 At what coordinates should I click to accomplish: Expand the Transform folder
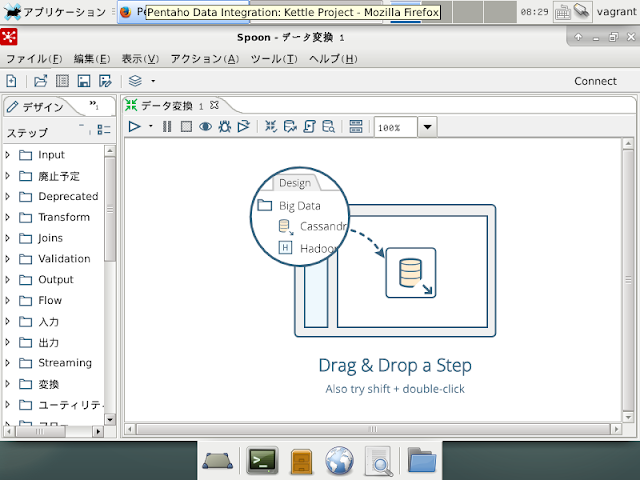point(7,217)
